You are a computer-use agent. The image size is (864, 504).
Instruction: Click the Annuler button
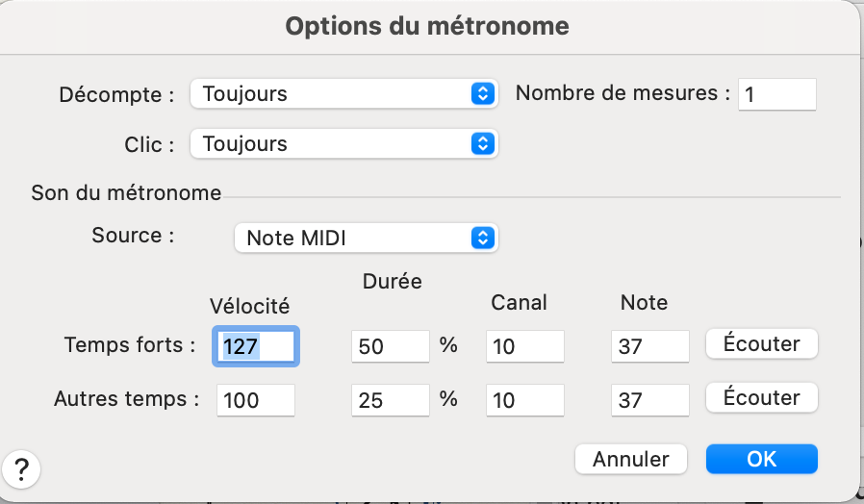click(x=630, y=459)
